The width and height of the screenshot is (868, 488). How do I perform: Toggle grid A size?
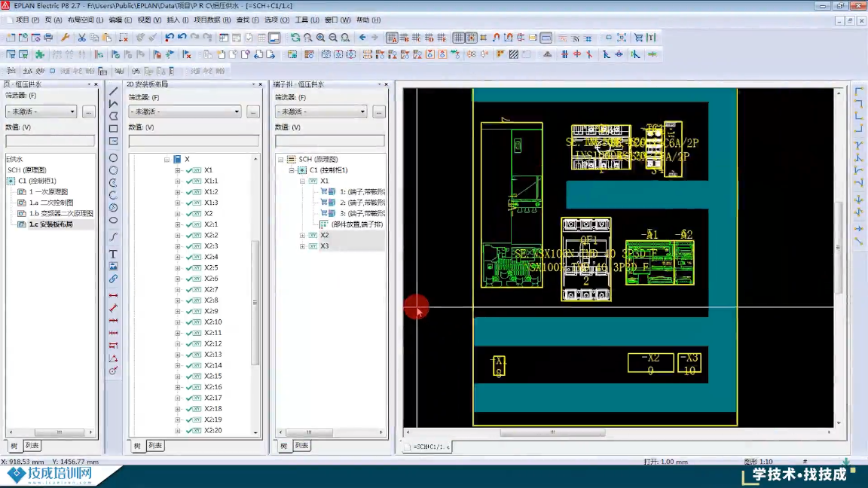pyautogui.click(x=392, y=38)
